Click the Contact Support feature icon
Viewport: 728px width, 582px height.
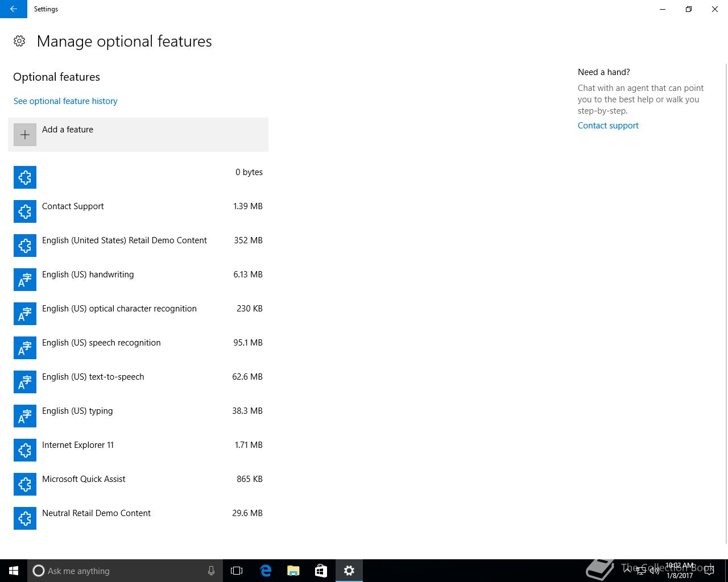25,211
